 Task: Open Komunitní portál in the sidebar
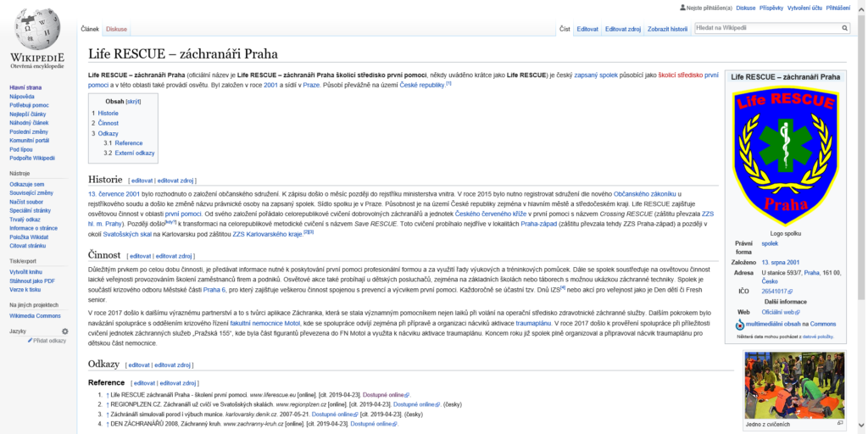click(30, 141)
